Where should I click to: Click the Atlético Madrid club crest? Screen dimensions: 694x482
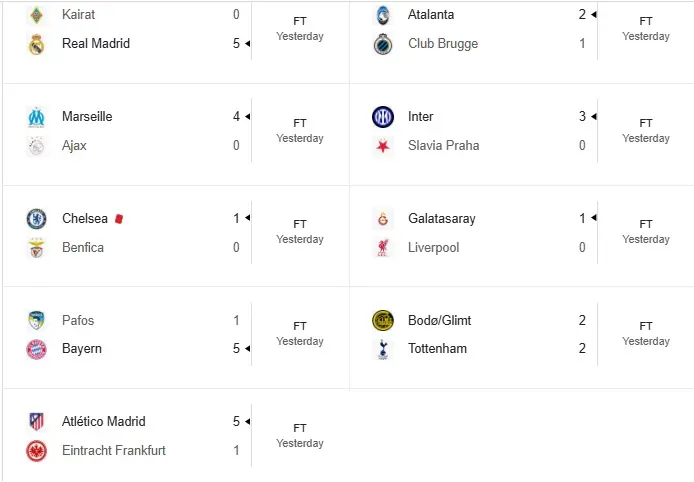click(x=37, y=422)
